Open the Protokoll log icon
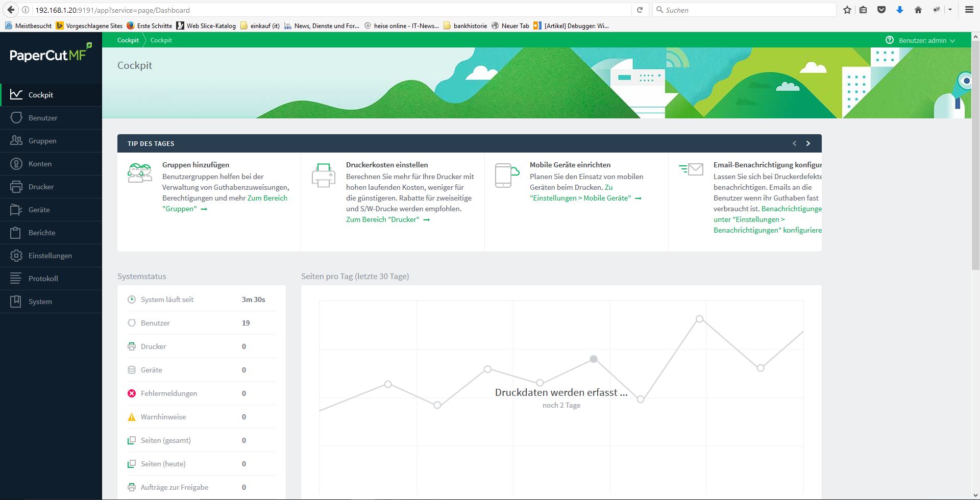980x500 pixels. point(16,279)
